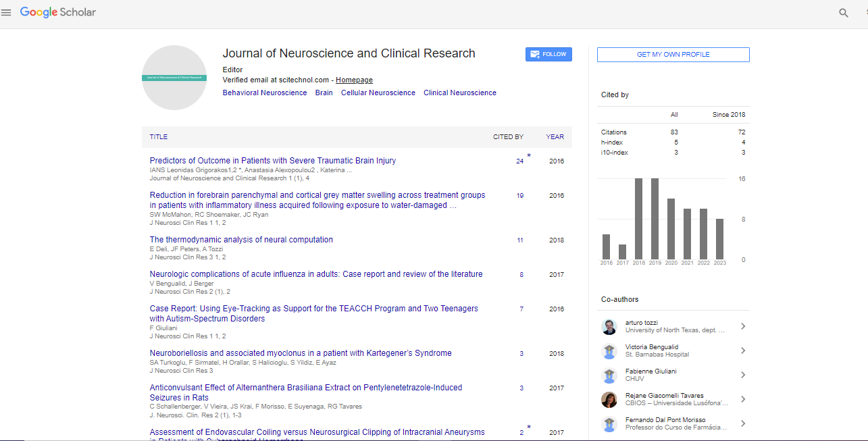Screen dimensions: 868x441
Task: Sort articles by Year column
Action: tap(555, 137)
